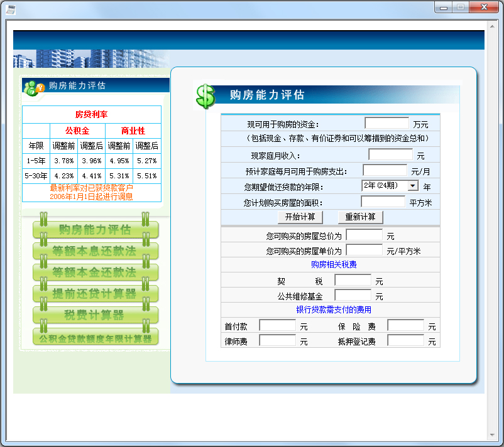Click the green dollar sign icon
The width and height of the screenshot is (504, 447).
205,96
